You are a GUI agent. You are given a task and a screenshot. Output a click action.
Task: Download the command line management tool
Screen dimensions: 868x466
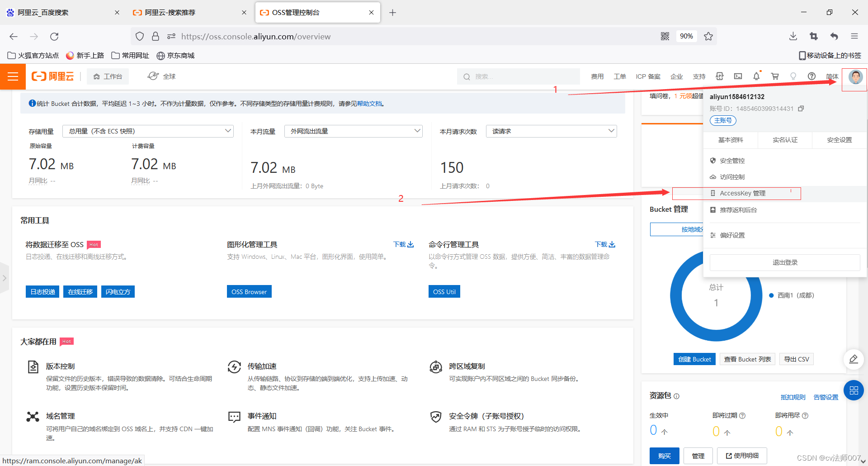coord(605,244)
